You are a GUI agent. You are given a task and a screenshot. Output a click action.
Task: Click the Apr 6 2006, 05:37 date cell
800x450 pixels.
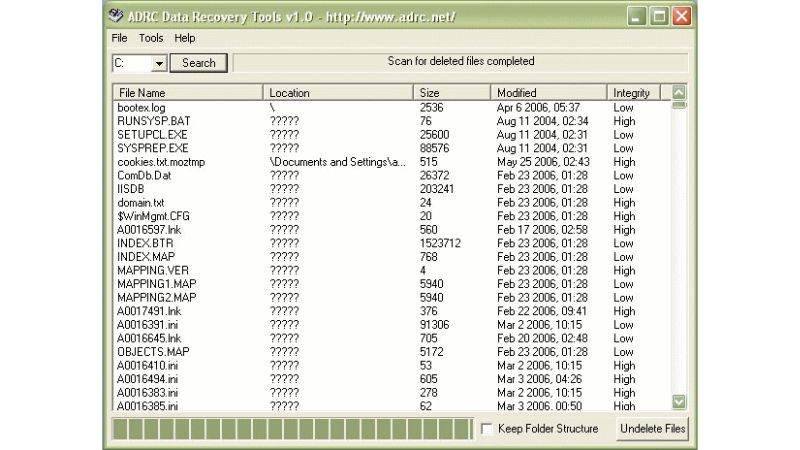[x=538, y=108]
